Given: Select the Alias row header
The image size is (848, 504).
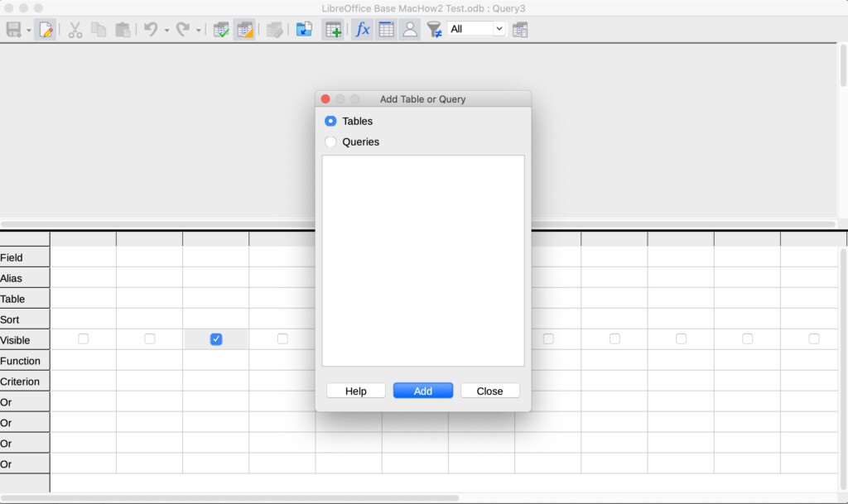Looking at the screenshot, I should point(25,278).
